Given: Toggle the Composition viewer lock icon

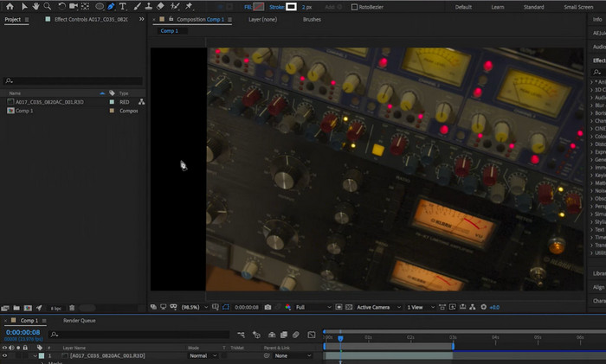Looking at the screenshot, I should 171,19.
